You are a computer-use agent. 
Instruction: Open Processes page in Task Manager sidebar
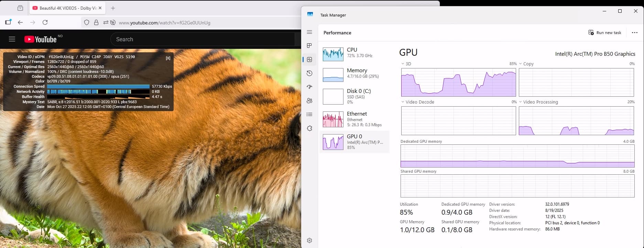click(x=309, y=46)
